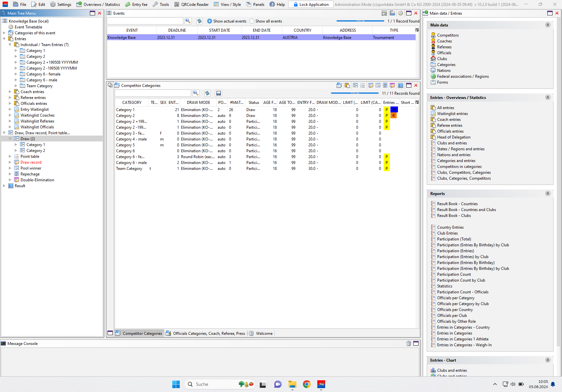Click the save disk icon in Competitor Categories
562x392 pixels.
tap(219, 93)
